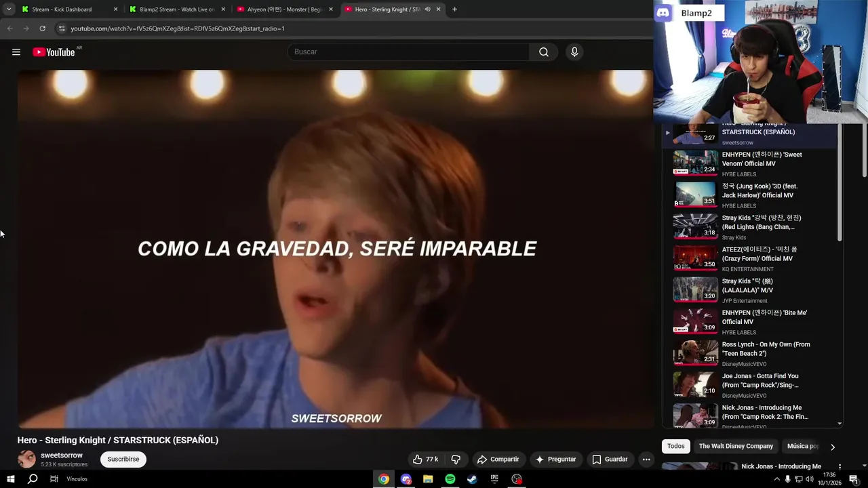The image size is (868, 488).
Task: Open the Windows Start menu
Action: (10, 479)
